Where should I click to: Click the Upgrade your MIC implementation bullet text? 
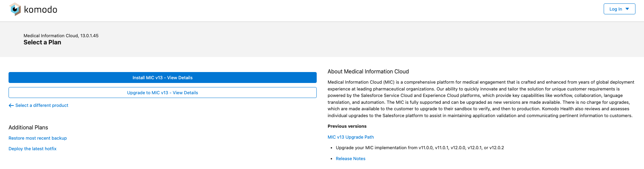coord(420,148)
